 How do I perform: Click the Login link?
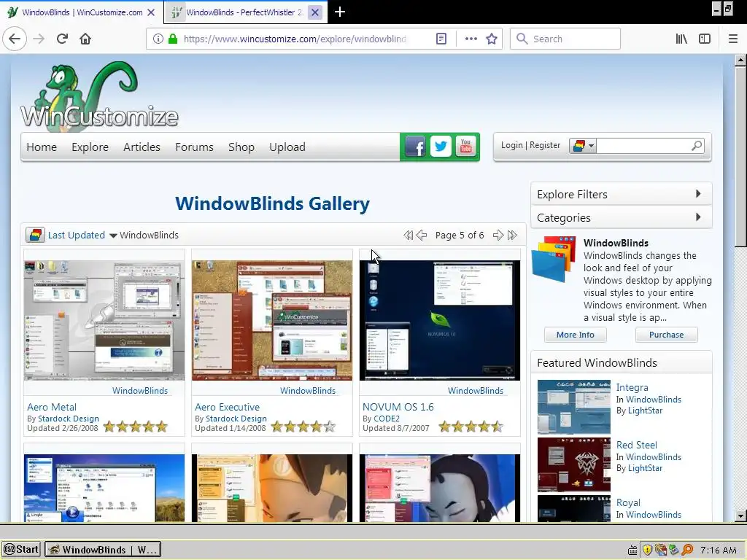511,145
